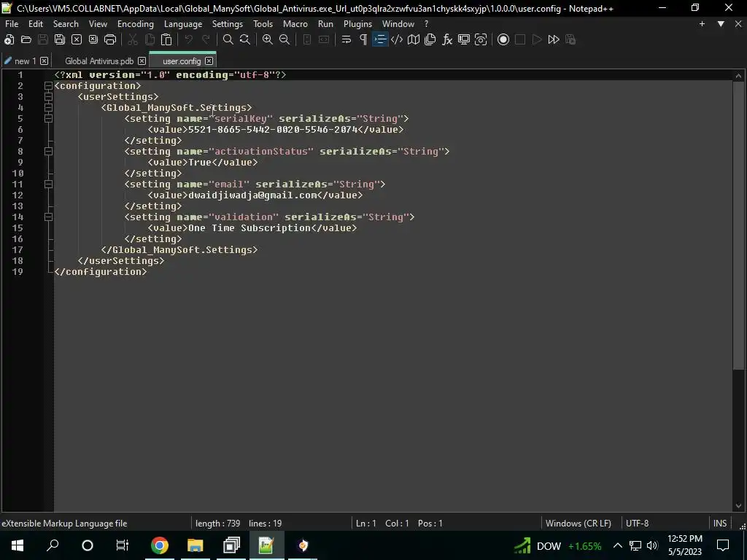This screenshot has height=560, width=747.
Task: Open the Document List panel icon
Action: tap(430, 39)
